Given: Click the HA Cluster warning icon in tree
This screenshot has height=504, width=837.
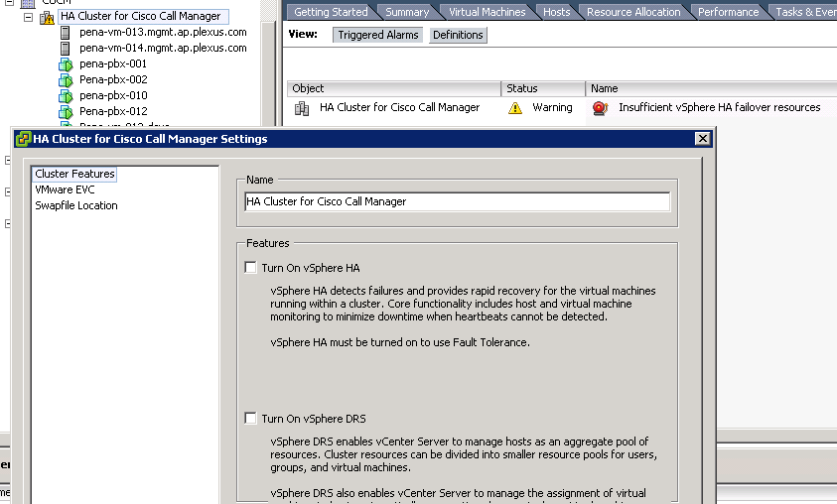Looking at the screenshot, I should tap(47, 18).
